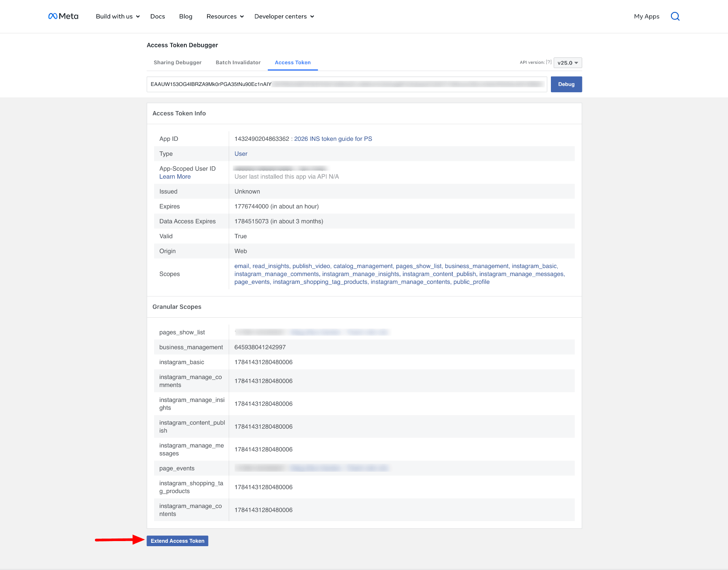Go to the Docs menu item

coord(158,16)
